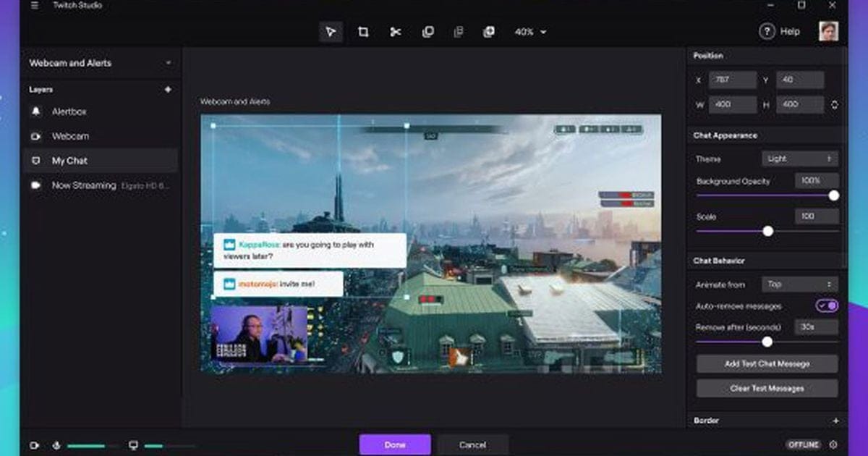Click the Webcam and Alerts canvas label

[235, 102]
